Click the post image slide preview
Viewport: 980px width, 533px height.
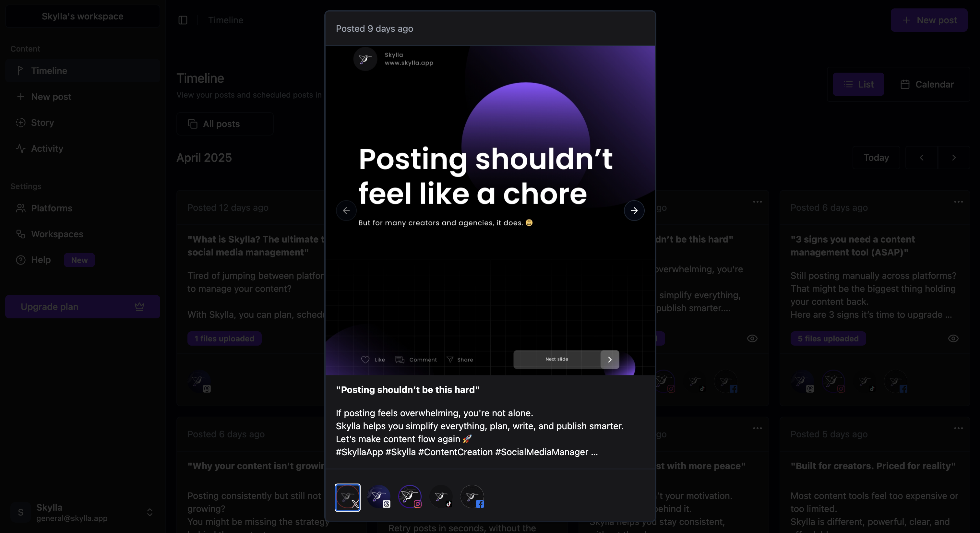(x=490, y=210)
